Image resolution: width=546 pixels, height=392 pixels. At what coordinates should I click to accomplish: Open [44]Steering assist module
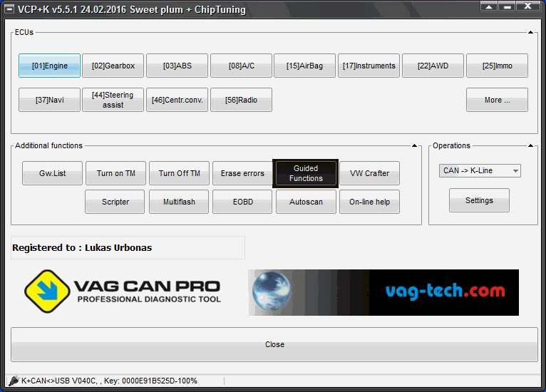pos(113,100)
